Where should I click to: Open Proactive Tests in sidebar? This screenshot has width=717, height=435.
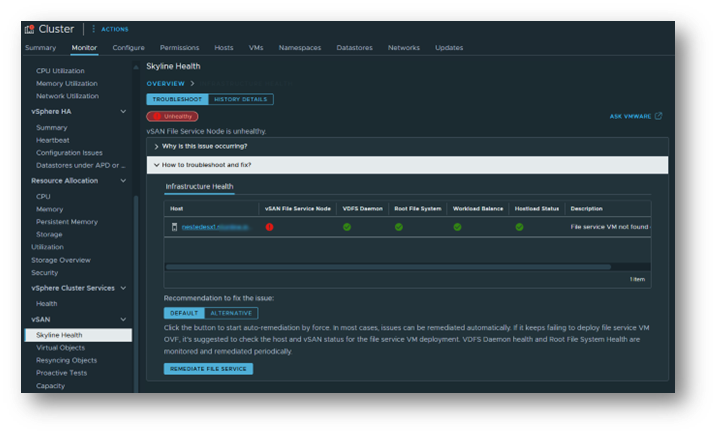(x=61, y=373)
